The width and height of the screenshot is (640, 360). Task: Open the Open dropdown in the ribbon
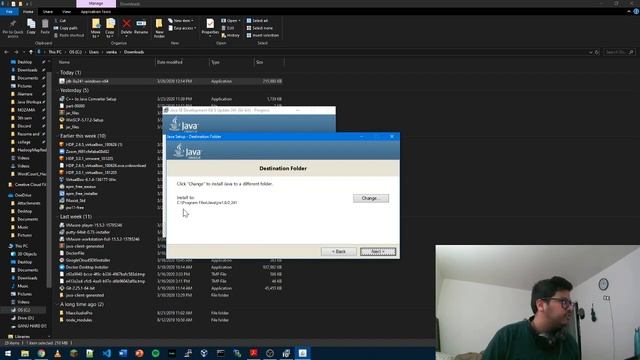(231, 20)
